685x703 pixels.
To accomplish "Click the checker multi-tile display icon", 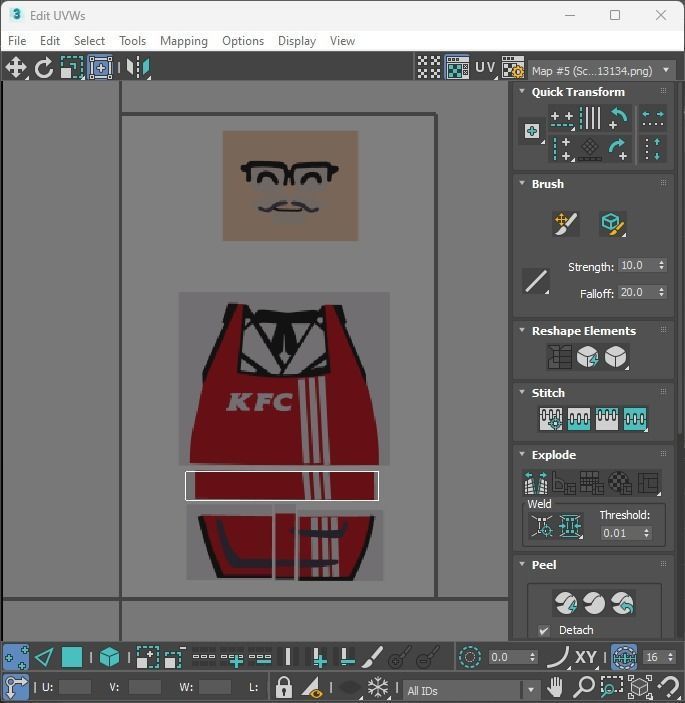I will (429, 68).
